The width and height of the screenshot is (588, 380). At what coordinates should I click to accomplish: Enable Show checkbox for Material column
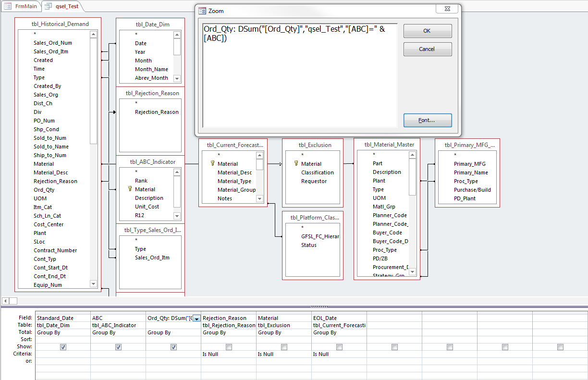click(284, 347)
